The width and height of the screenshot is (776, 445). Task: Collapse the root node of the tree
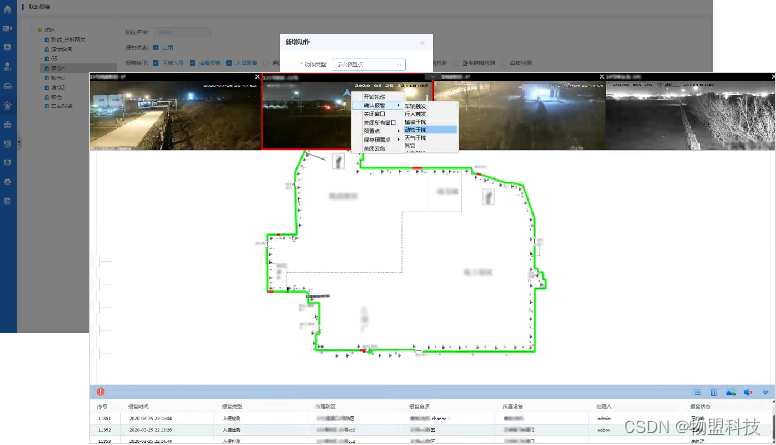34,30
